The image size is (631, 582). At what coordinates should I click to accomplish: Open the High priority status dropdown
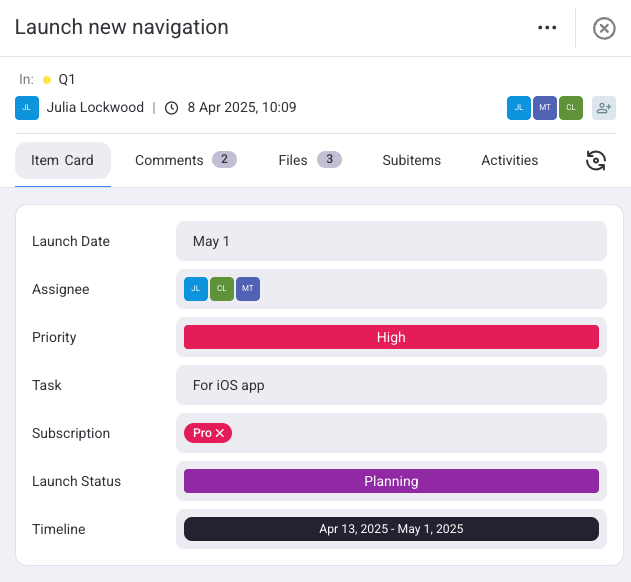391,337
